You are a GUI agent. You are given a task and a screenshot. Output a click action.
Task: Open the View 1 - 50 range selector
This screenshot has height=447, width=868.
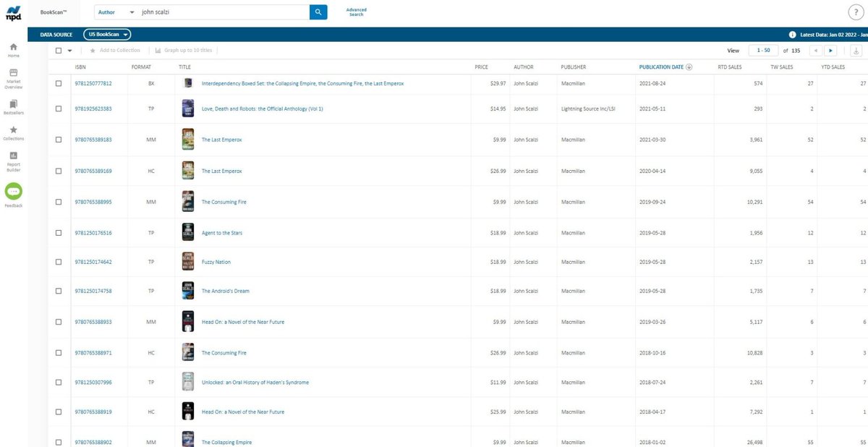point(763,51)
